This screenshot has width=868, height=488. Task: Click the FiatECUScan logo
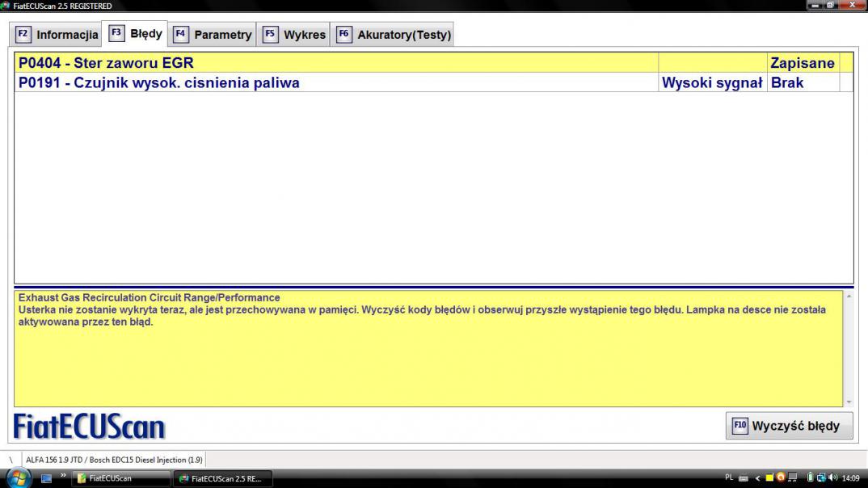pos(89,427)
